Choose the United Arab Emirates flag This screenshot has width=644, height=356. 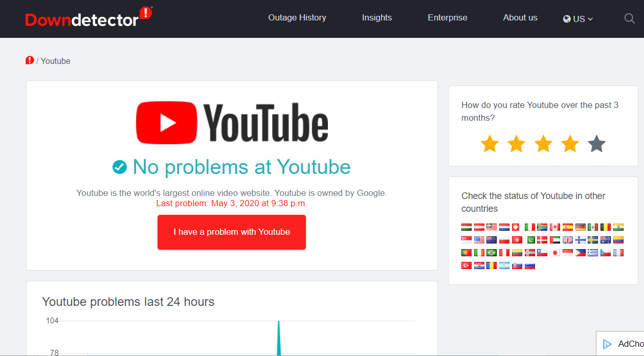coord(555,240)
